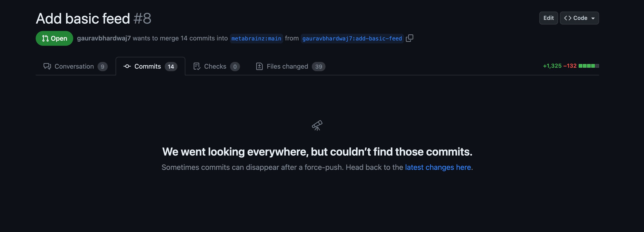Click the Conversation tab speech bubble icon
Viewport: 644px width, 232px height.
coord(47,66)
